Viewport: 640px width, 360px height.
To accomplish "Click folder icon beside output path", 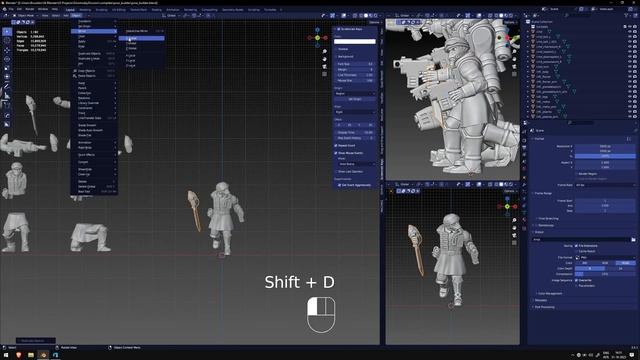I will (633, 240).
